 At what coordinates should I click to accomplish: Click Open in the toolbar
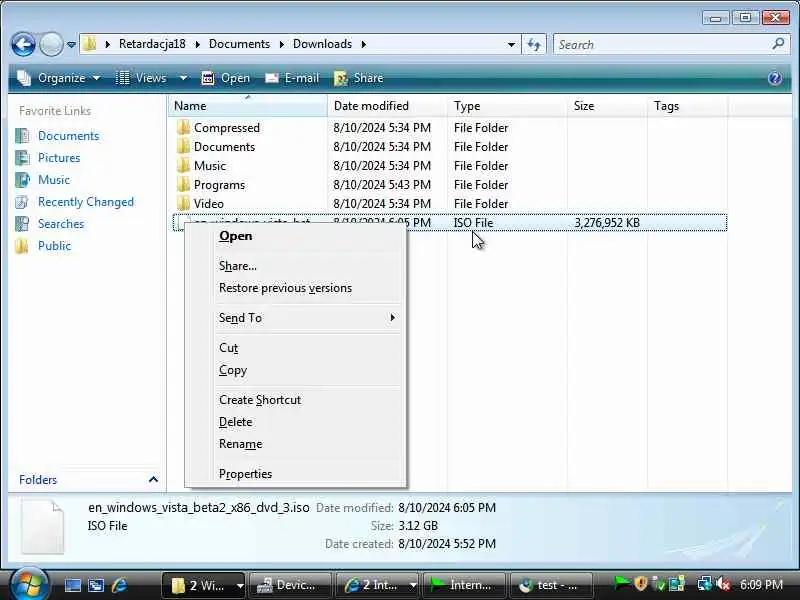[x=226, y=78]
